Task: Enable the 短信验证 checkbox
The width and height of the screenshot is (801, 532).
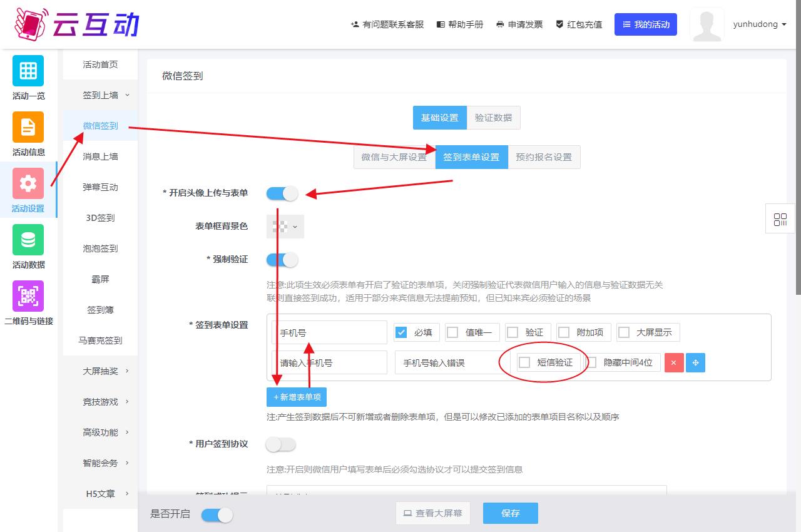Action: pyautogui.click(x=525, y=362)
